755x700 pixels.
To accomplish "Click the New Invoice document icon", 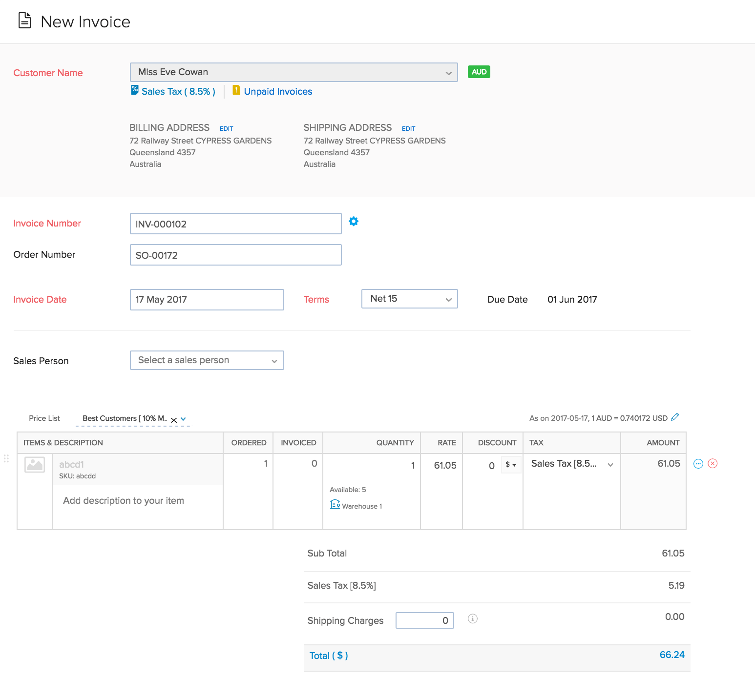I will point(23,21).
